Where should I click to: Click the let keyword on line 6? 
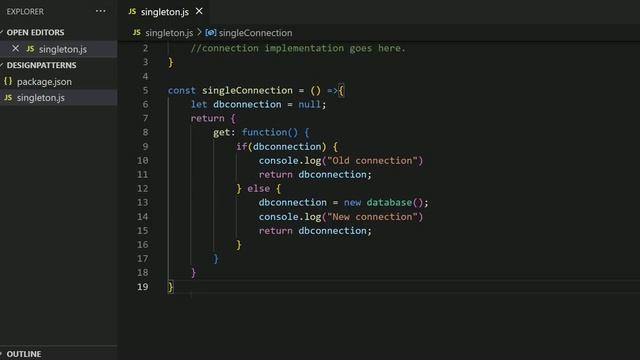point(199,104)
